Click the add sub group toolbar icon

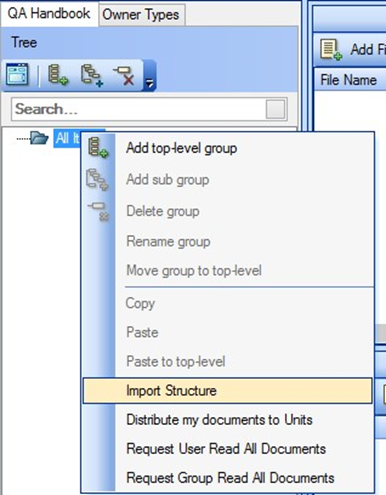click(92, 75)
